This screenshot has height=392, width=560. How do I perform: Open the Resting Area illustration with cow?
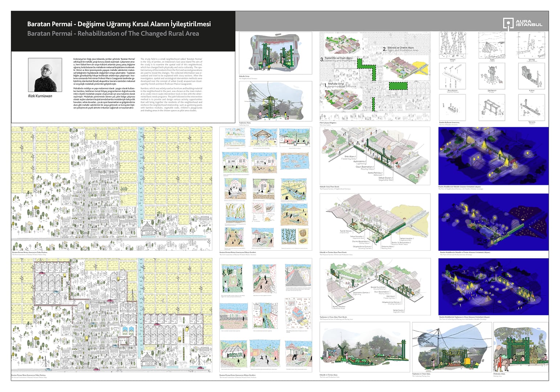pyautogui.click(x=520, y=347)
